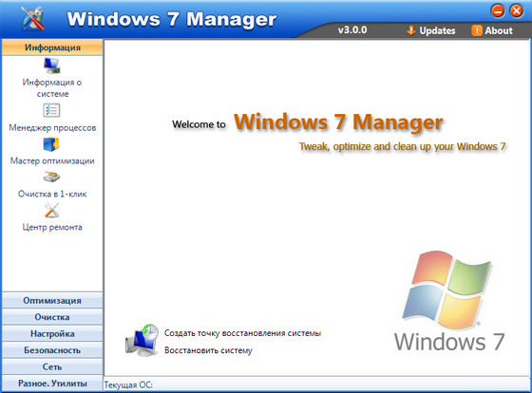Minimize the Windows 7 Manager window
Screen dimensions: 532x393
pyautogui.click(x=498, y=10)
